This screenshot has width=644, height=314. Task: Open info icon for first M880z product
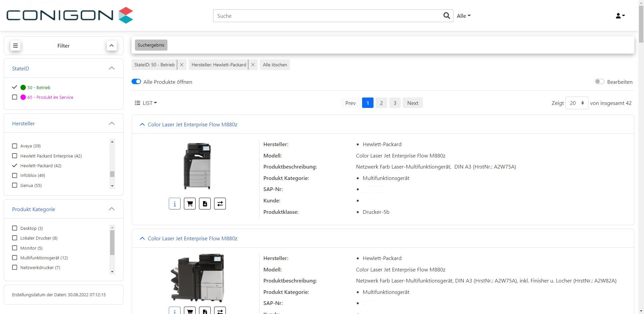175,203
